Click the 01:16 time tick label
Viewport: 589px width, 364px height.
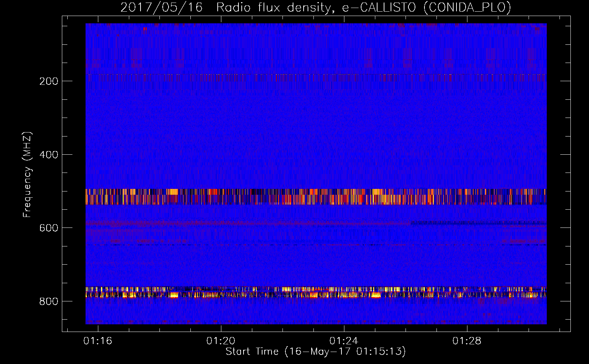click(98, 341)
